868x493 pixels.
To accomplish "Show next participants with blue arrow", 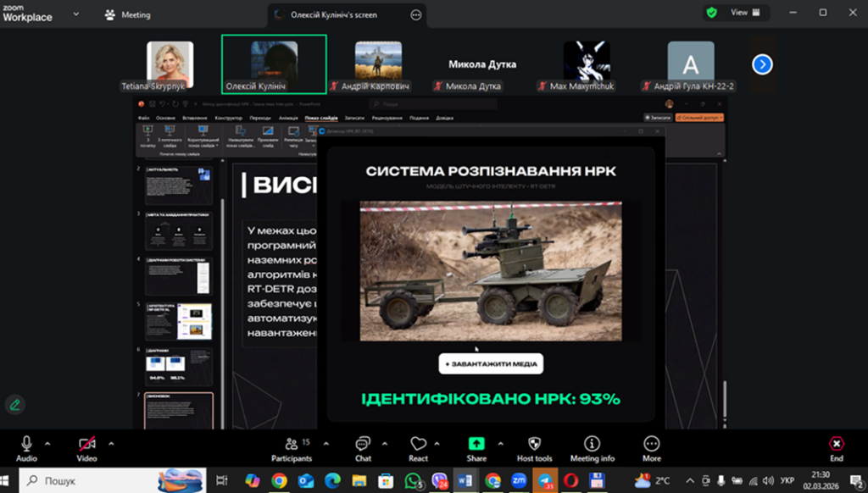I will pyautogui.click(x=762, y=64).
